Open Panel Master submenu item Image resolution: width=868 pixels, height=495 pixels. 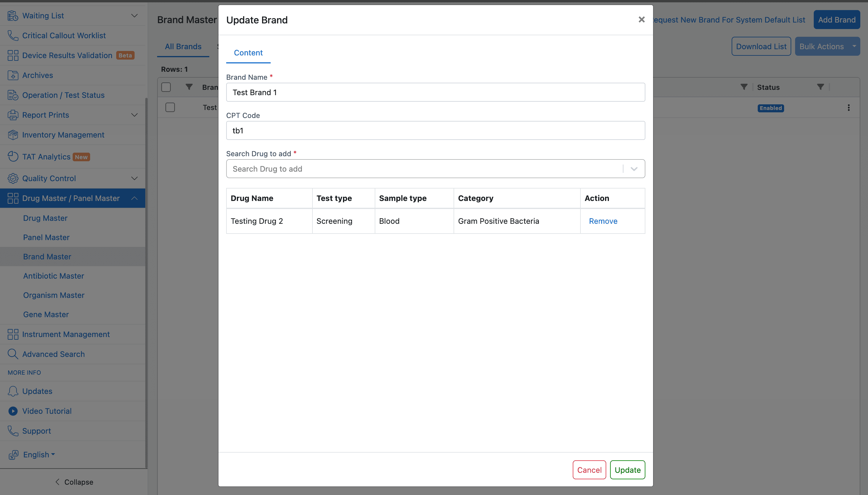[46, 237]
